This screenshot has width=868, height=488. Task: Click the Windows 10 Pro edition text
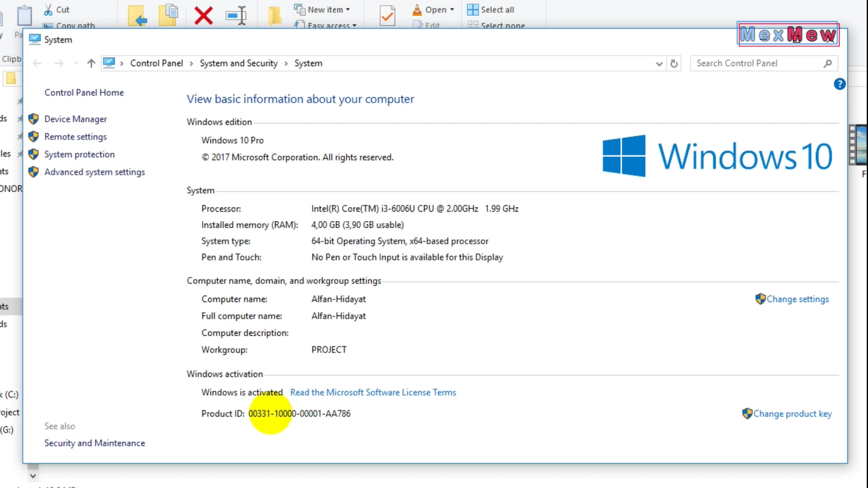coord(233,140)
